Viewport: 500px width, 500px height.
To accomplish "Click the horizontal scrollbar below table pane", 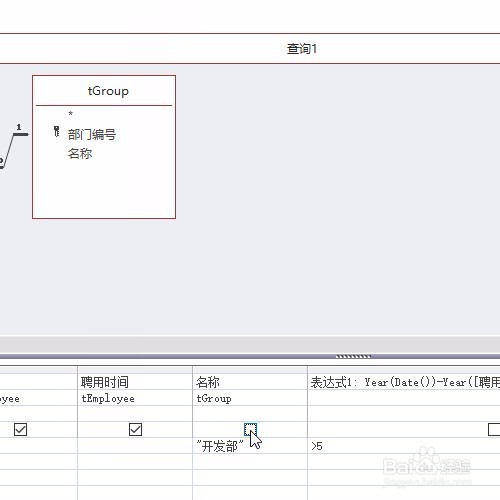I will point(250,344).
